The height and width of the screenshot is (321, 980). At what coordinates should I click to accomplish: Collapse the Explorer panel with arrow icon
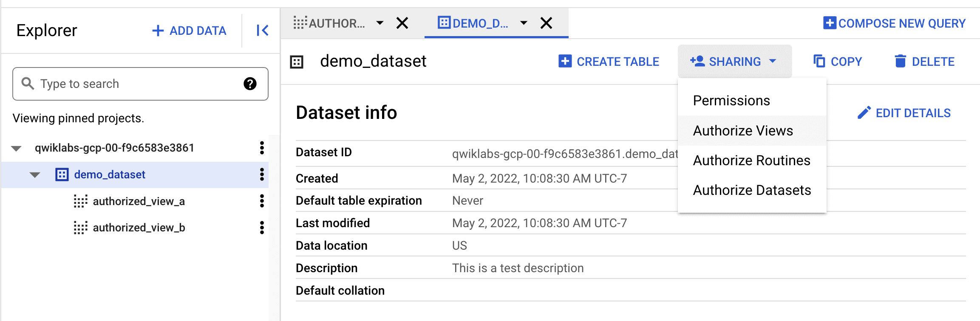coord(262,31)
